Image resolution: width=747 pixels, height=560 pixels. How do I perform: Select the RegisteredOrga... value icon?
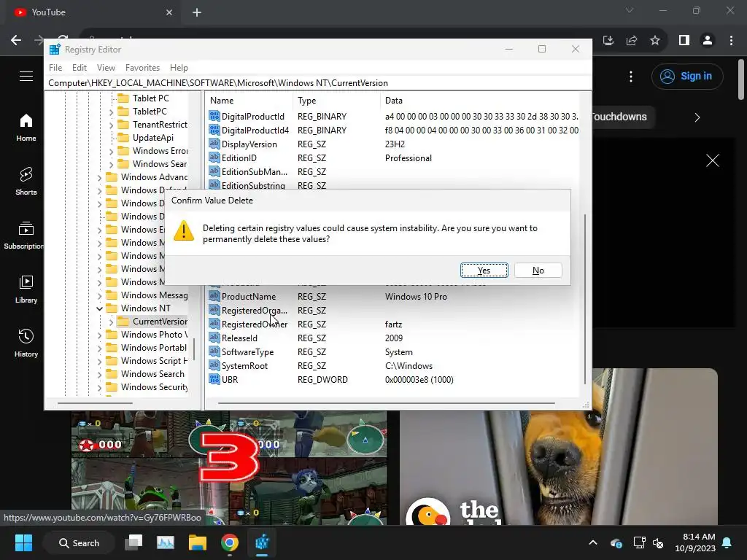click(214, 310)
